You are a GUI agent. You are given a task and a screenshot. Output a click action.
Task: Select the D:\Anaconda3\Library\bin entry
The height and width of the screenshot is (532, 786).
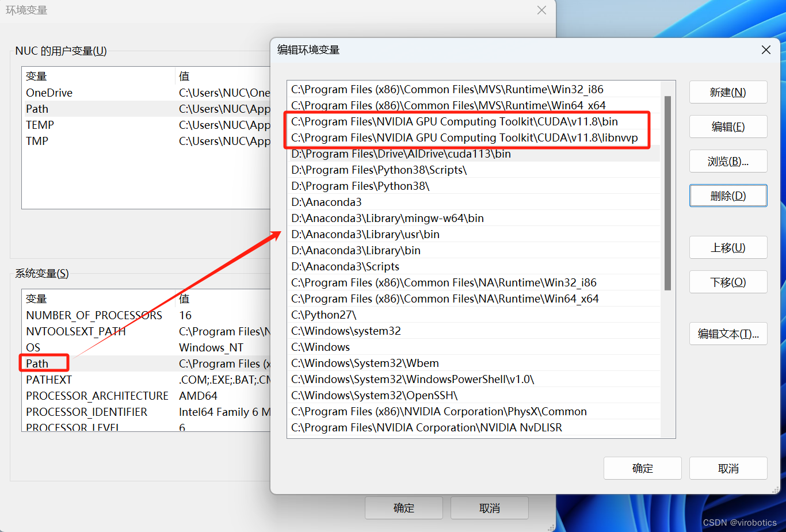coord(474,250)
